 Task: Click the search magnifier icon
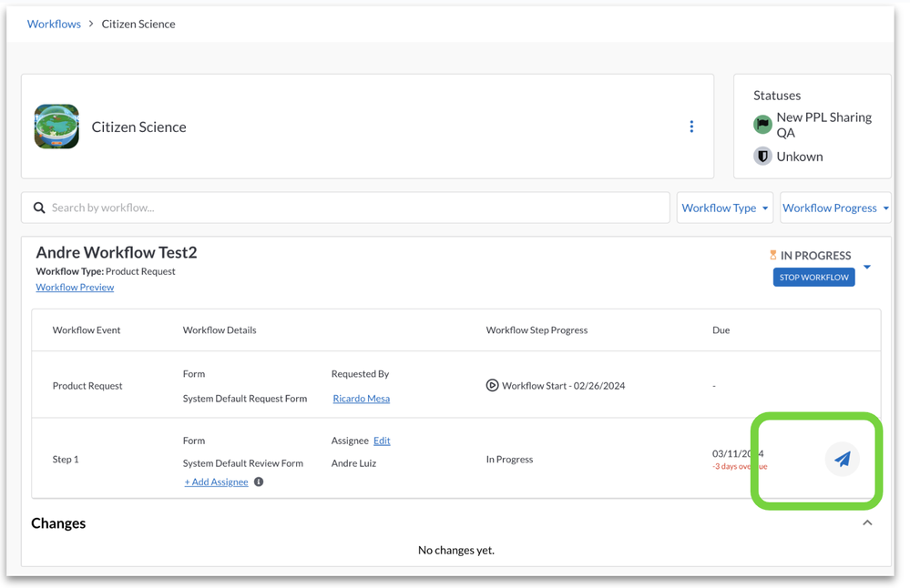pyautogui.click(x=39, y=208)
